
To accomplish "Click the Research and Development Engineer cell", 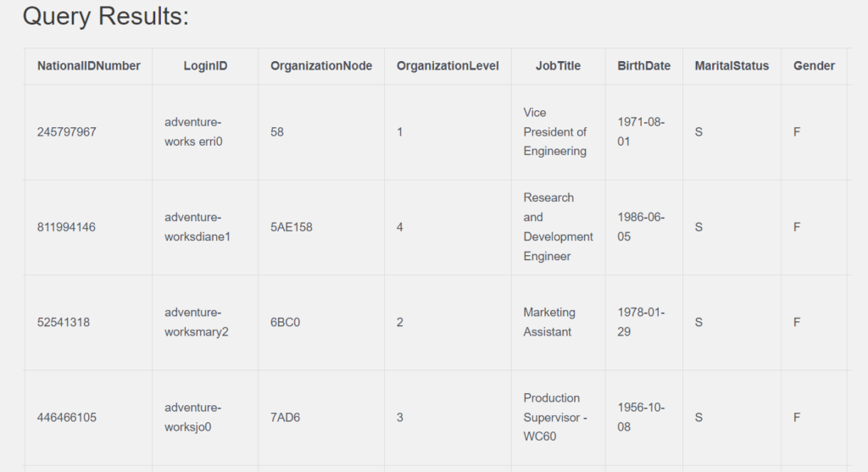I will [558, 227].
